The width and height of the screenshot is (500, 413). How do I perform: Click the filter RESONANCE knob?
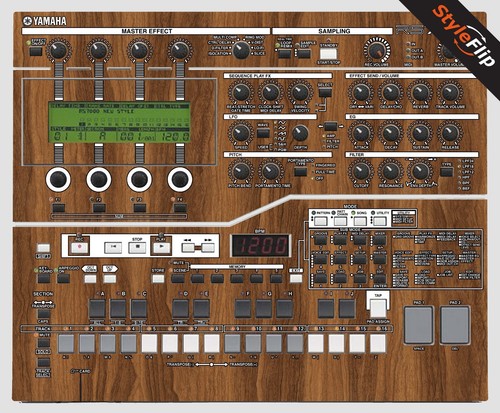tap(391, 171)
